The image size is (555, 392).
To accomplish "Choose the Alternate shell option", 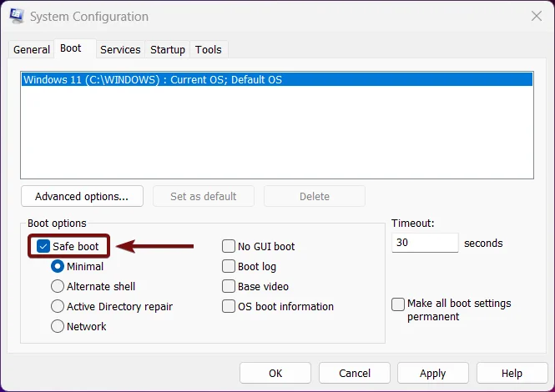I will [x=58, y=286].
